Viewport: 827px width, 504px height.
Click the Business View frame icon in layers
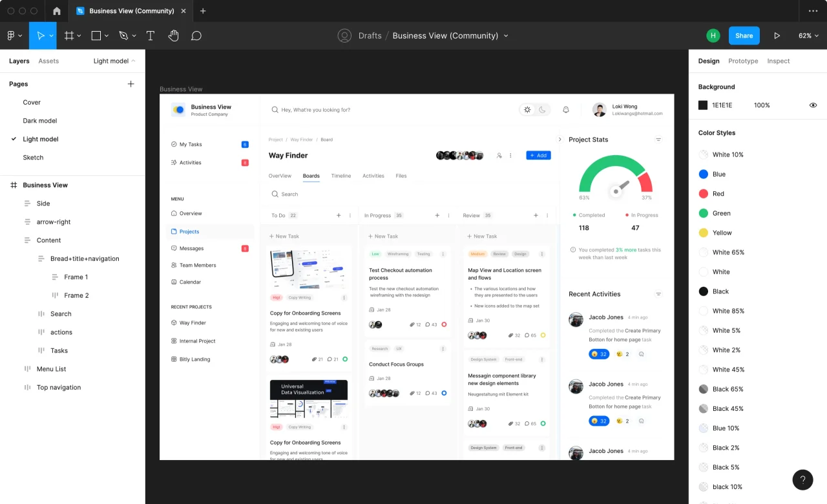[14, 185]
